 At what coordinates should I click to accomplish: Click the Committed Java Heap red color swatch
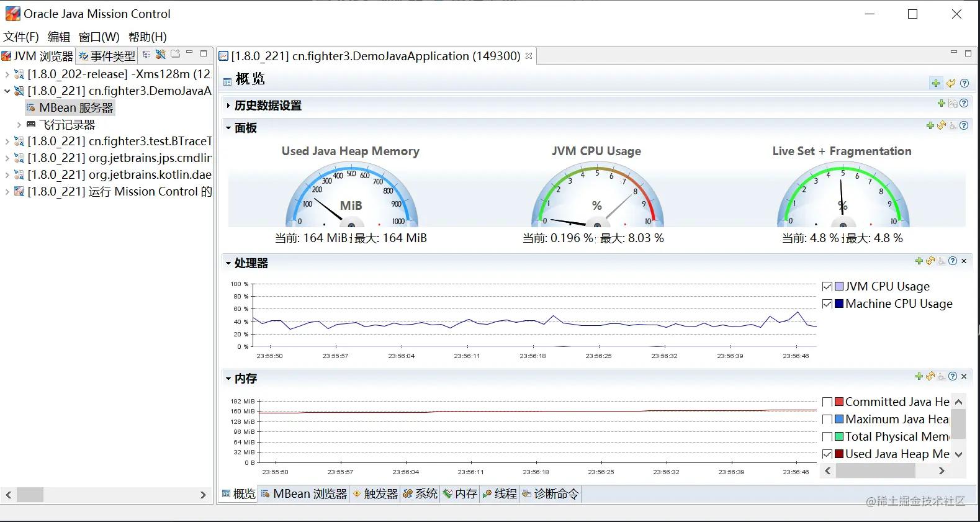(x=839, y=402)
